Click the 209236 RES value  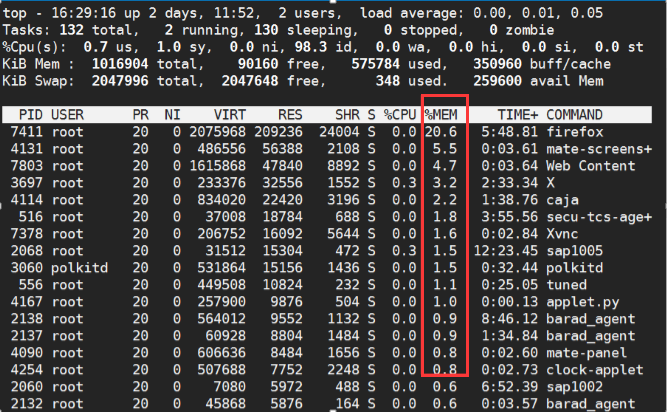[279, 132]
